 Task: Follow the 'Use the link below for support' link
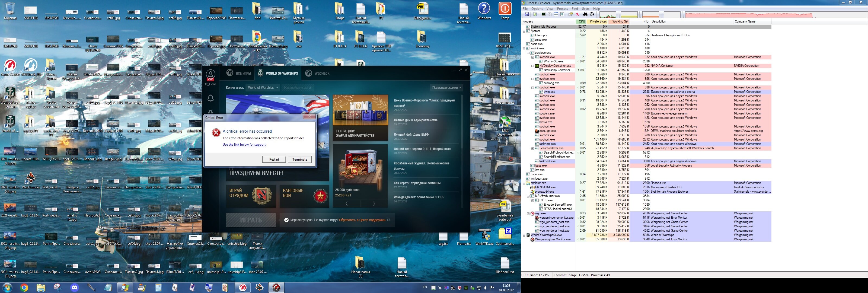(244, 145)
